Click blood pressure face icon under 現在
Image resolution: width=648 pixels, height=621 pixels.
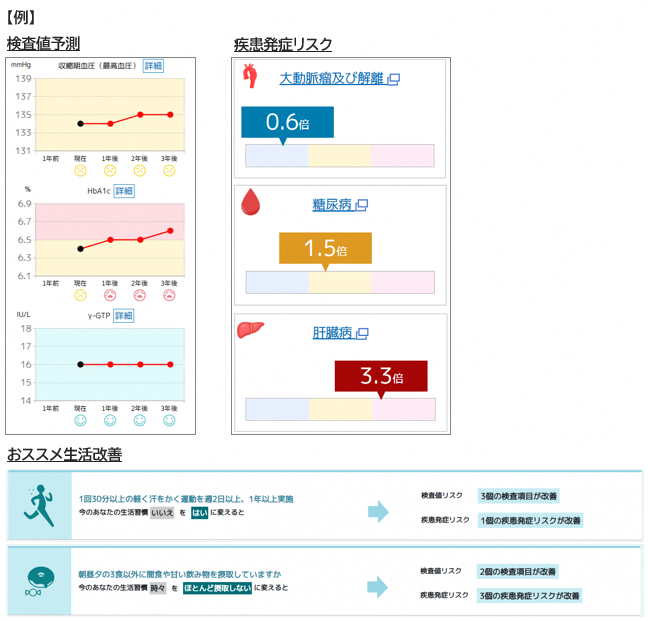pyautogui.click(x=80, y=170)
